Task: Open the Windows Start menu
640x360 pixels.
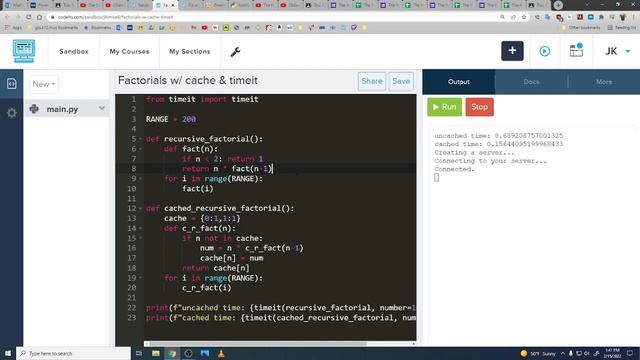Action: (8, 353)
